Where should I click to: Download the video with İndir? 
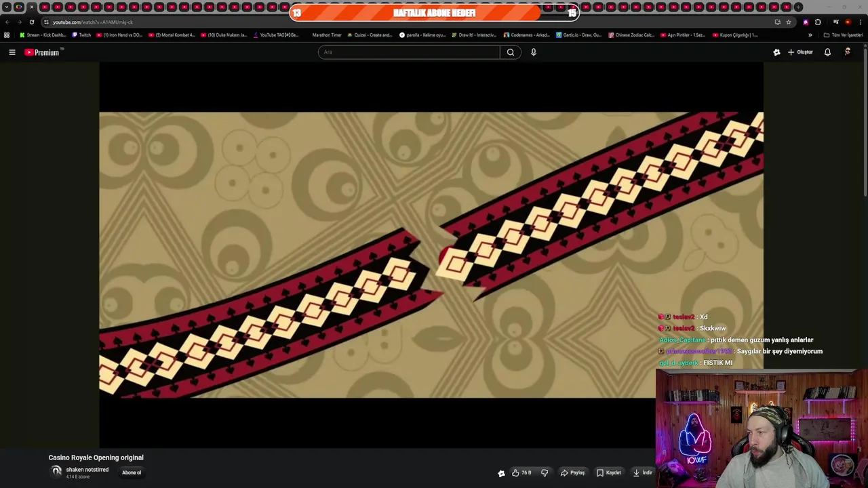[642, 472]
